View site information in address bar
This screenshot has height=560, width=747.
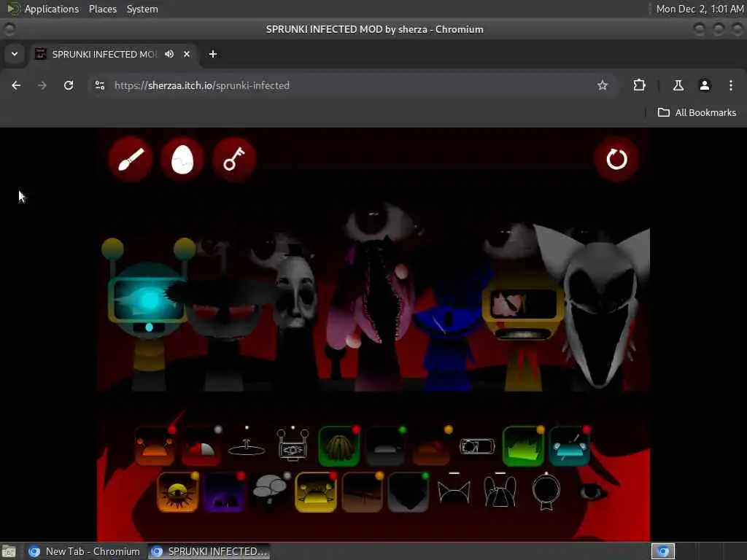point(99,85)
